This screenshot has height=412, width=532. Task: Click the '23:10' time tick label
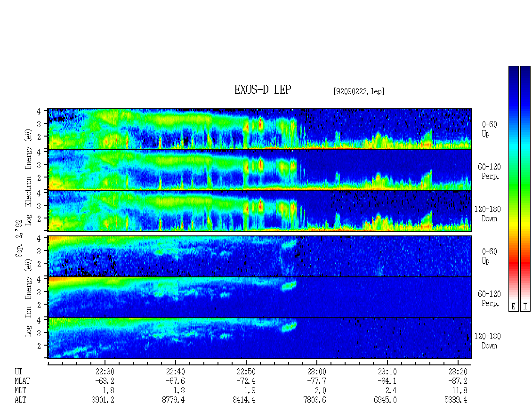pyautogui.click(x=387, y=372)
